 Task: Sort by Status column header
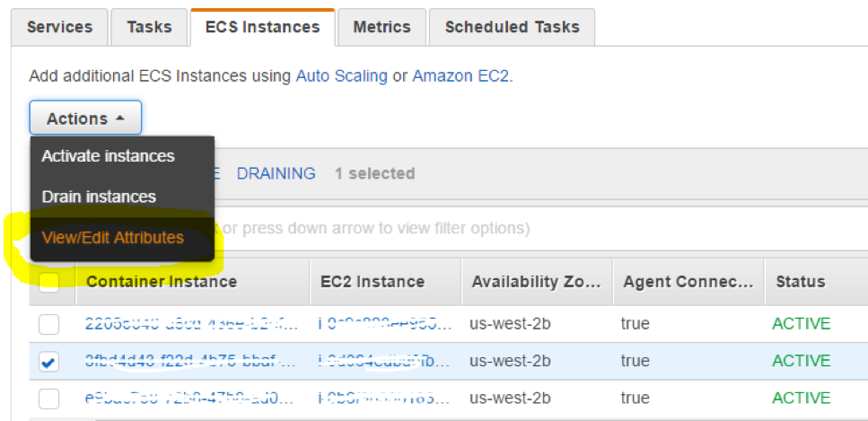(x=800, y=282)
